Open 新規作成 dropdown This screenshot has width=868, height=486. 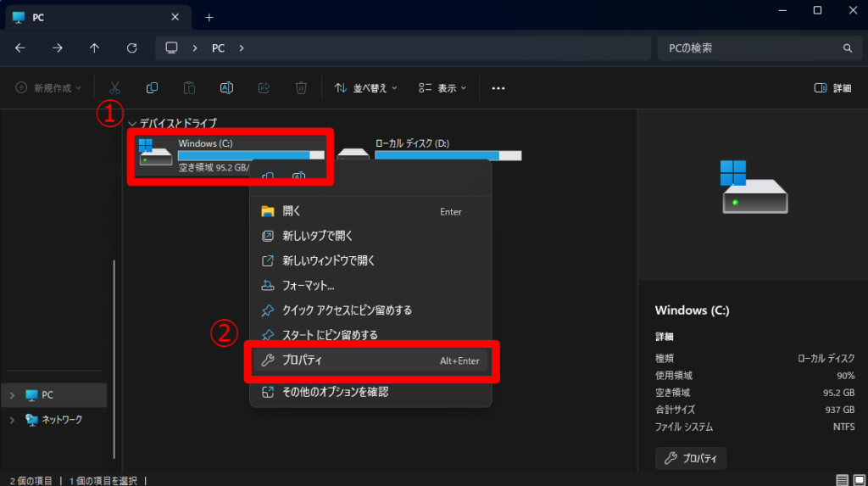pyautogui.click(x=48, y=88)
